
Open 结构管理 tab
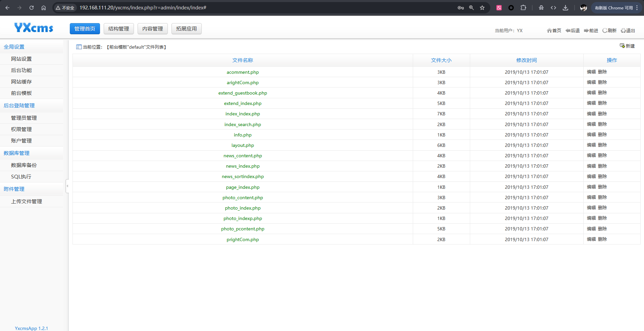click(119, 29)
